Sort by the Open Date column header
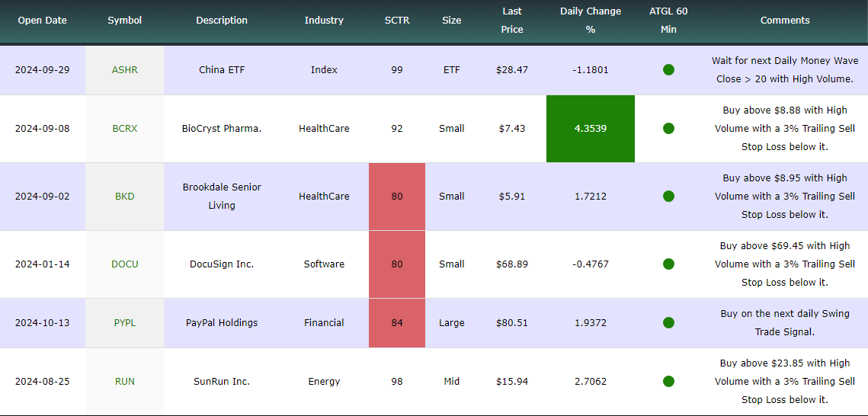 [x=42, y=21]
